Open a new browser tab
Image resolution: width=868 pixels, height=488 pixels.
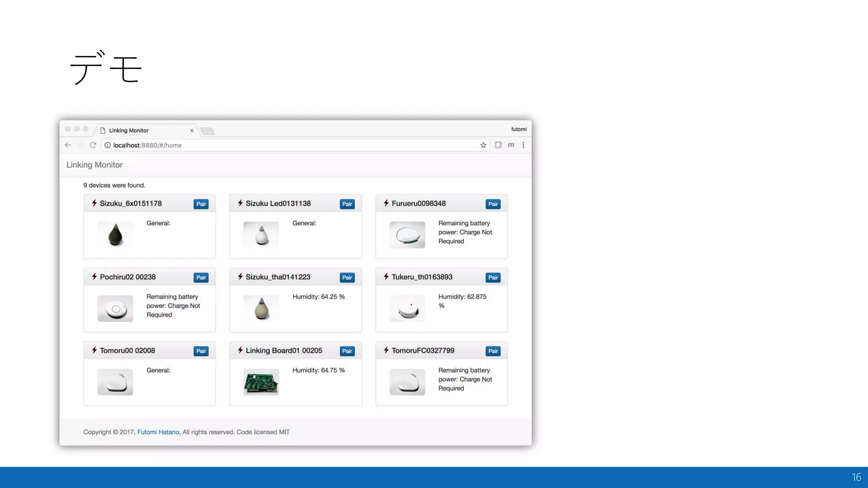coord(207,131)
